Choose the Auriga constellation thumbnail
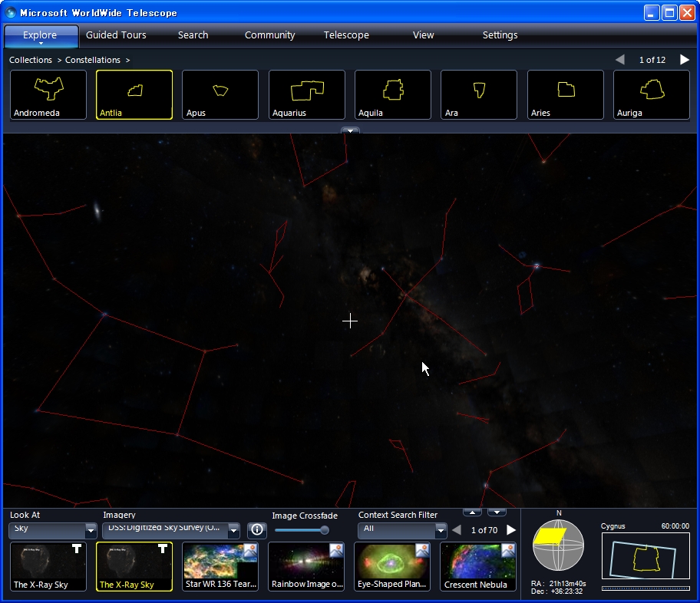Image resolution: width=700 pixels, height=603 pixels. (652, 94)
